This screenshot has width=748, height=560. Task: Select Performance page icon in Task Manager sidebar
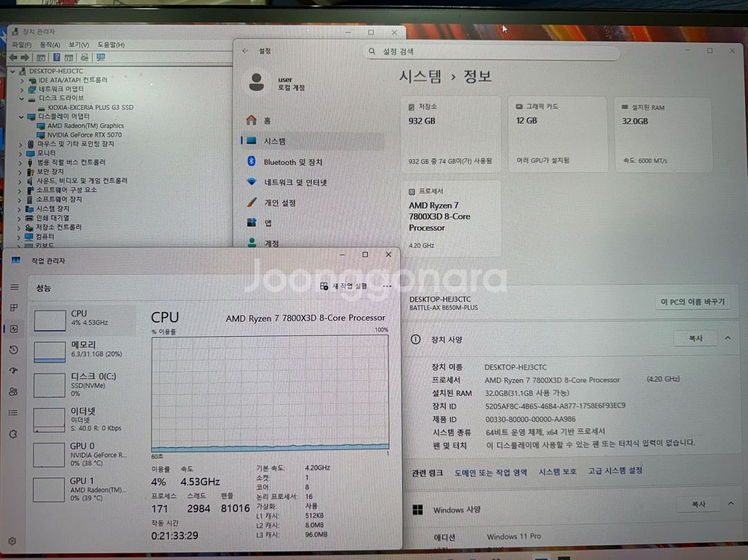click(14, 329)
